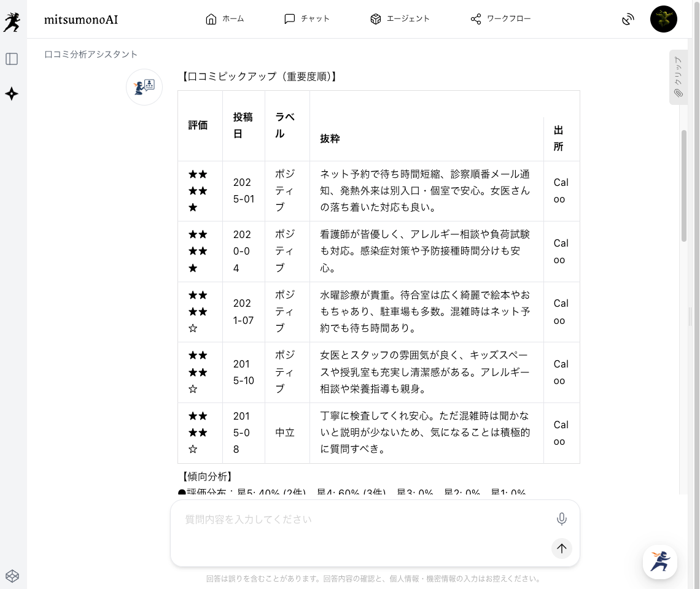Click the mitsumonoAI brand name
This screenshot has height=589, width=700.
[81, 20]
